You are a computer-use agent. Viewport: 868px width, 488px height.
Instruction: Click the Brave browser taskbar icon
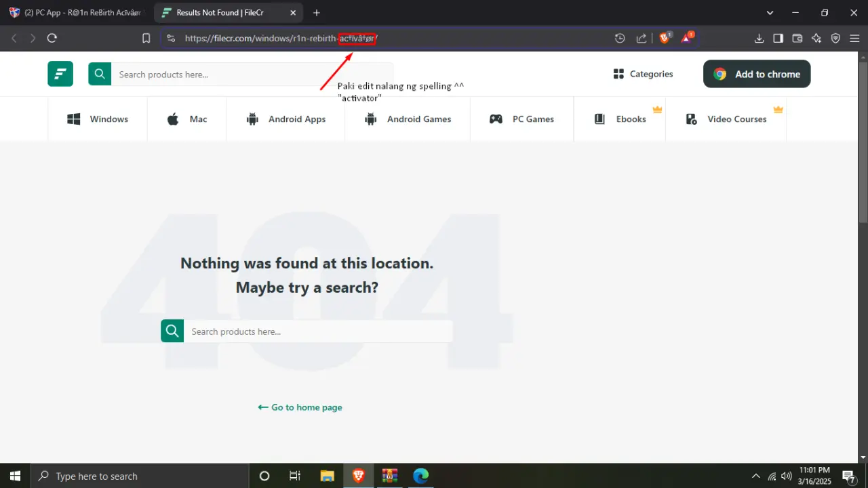[x=358, y=476]
